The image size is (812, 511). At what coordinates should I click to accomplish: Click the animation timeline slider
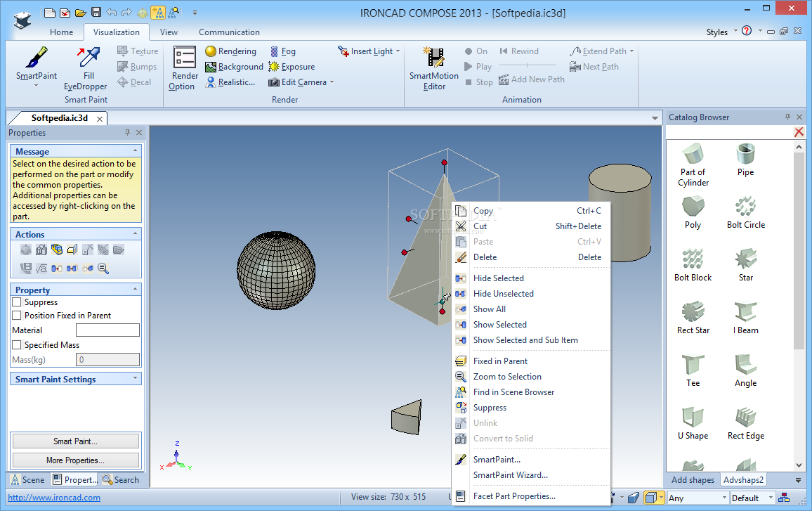coord(528,65)
